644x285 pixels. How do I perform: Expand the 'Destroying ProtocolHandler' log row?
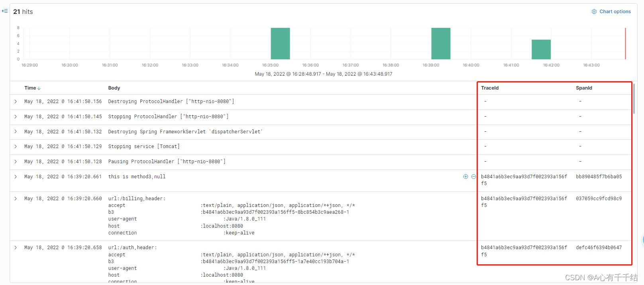[x=16, y=102]
